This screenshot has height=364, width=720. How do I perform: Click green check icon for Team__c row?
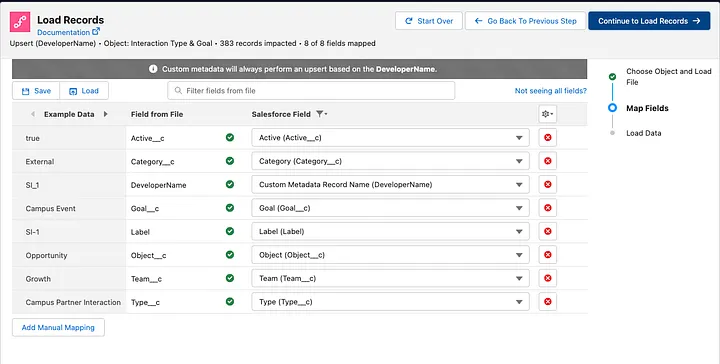click(230, 278)
